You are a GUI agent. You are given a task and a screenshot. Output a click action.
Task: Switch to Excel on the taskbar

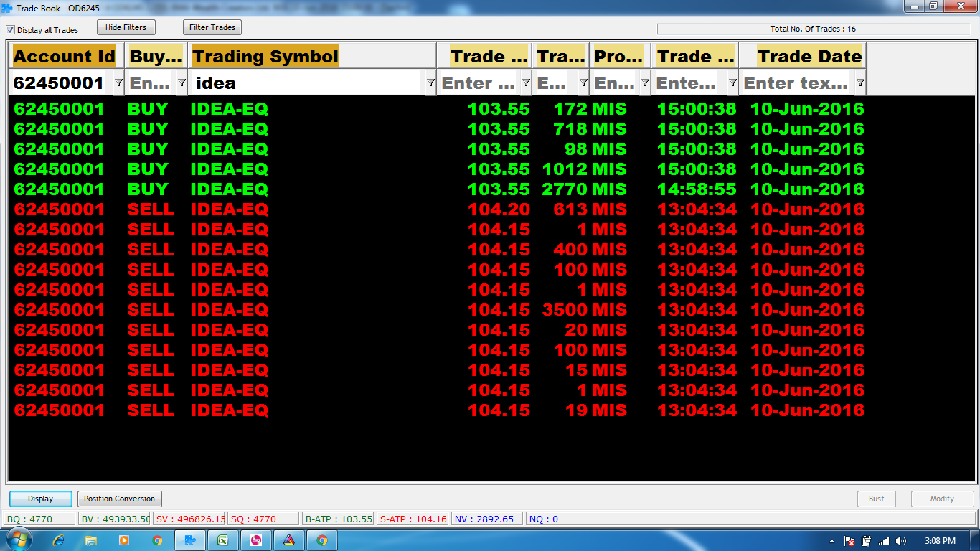[x=223, y=540]
